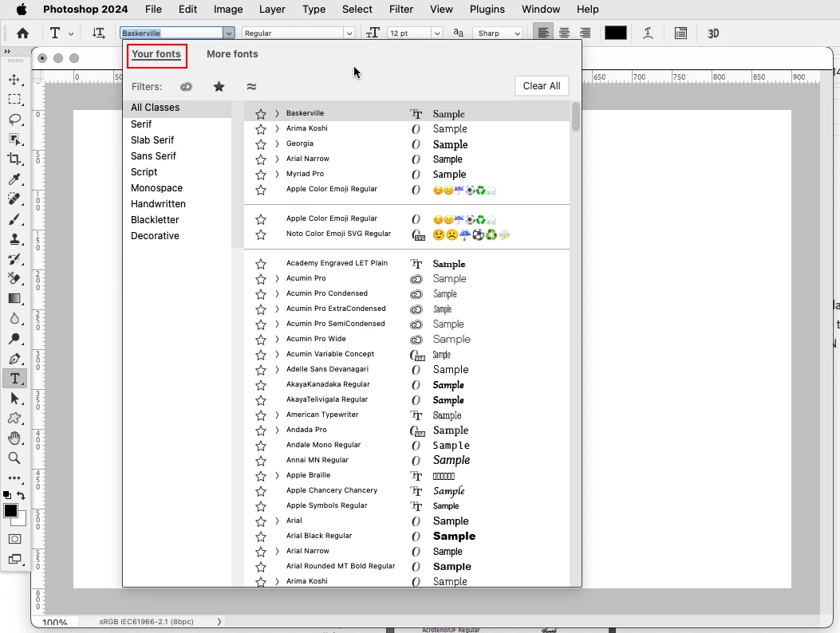Screen dimensions: 840x633
Task: Select the Horizontal Type tool
Action: pos(14,379)
